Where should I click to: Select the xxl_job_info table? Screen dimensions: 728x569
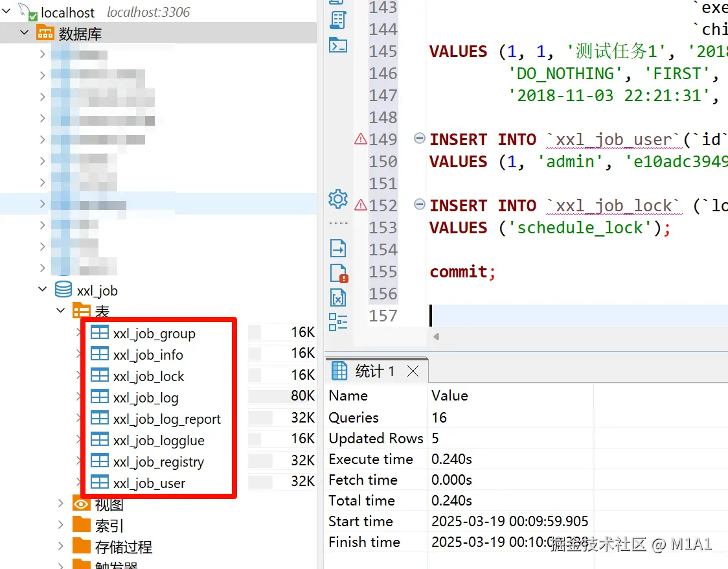[148, 355]
